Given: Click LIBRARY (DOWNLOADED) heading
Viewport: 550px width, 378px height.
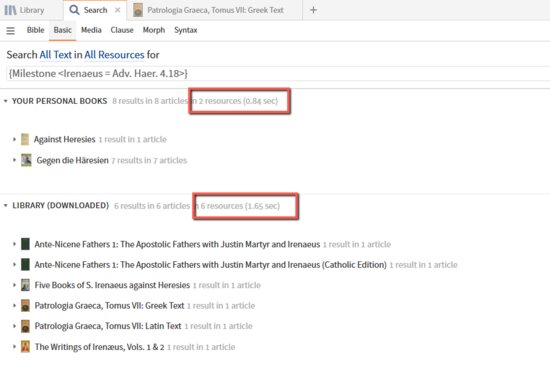Looking at the screenshot, I should coord(61,205).
